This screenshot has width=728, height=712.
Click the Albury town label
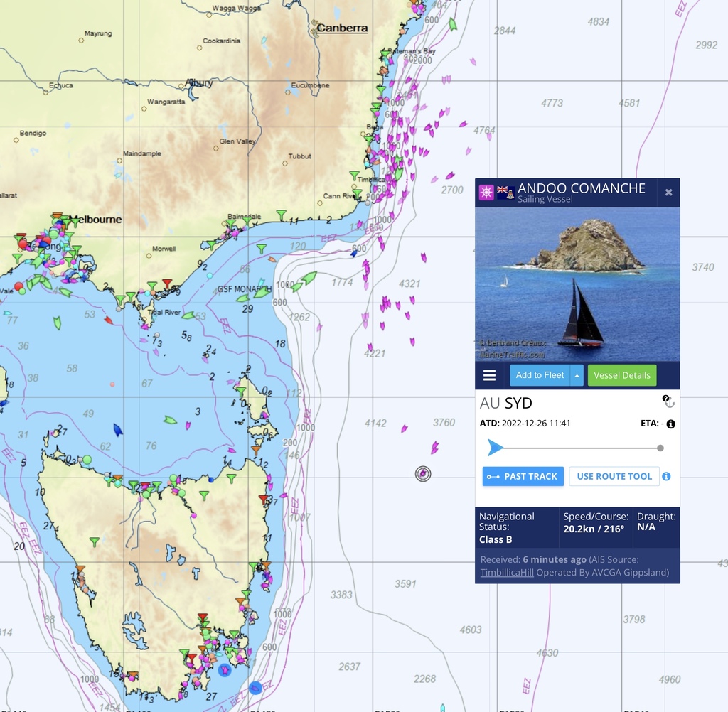click(199, 83)
